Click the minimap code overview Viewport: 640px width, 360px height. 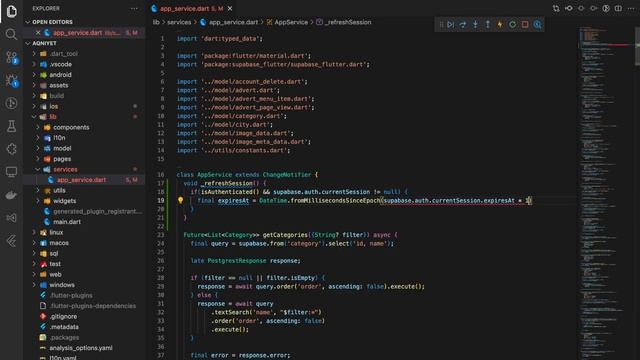click(605, 192)
